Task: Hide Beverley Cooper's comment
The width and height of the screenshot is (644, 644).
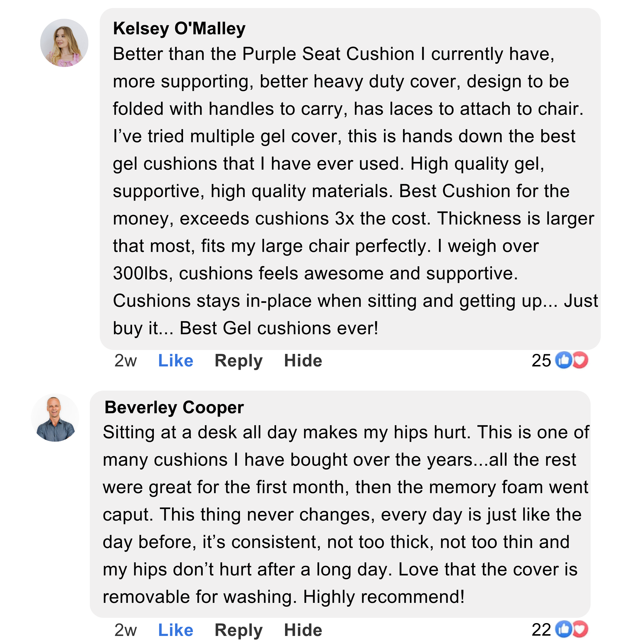Action: (303, 630)
